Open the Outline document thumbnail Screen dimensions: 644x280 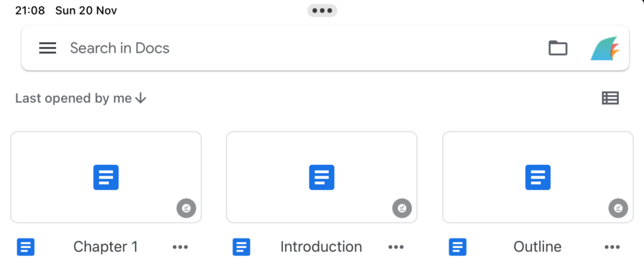point(538,177)
